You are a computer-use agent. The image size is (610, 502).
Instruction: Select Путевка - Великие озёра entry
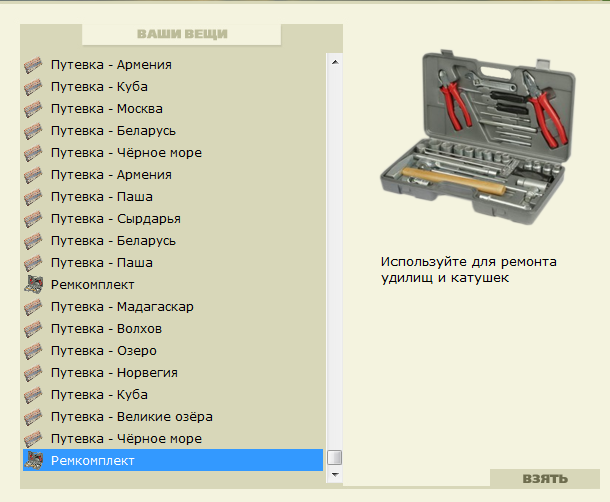point(173,416)
